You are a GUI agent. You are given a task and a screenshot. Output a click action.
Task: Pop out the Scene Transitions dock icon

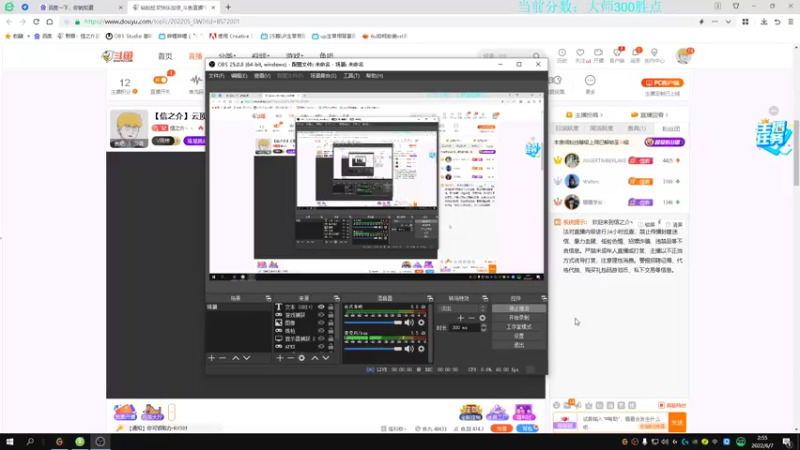[485, 298]
